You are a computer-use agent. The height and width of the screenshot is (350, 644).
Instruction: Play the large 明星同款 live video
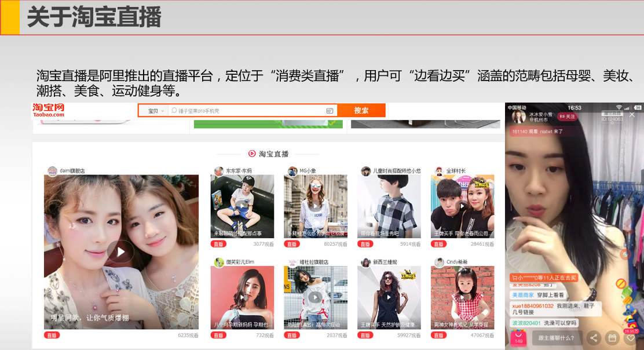pyautogui.click(x=120, y=252)
